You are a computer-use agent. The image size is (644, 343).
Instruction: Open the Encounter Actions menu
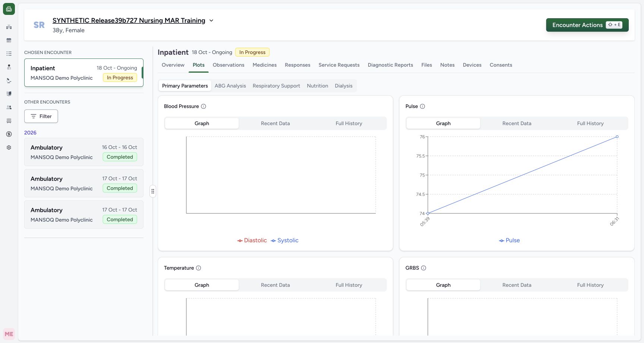pos(587,25)
